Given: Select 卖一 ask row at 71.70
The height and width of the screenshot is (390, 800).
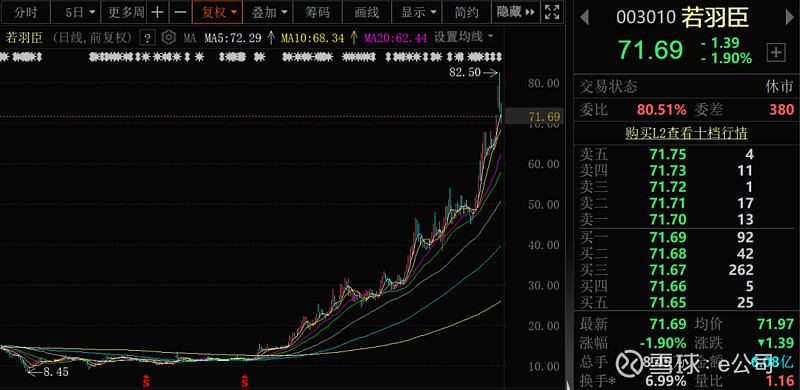Looking at the screenshot, I should tap(686, 220).
